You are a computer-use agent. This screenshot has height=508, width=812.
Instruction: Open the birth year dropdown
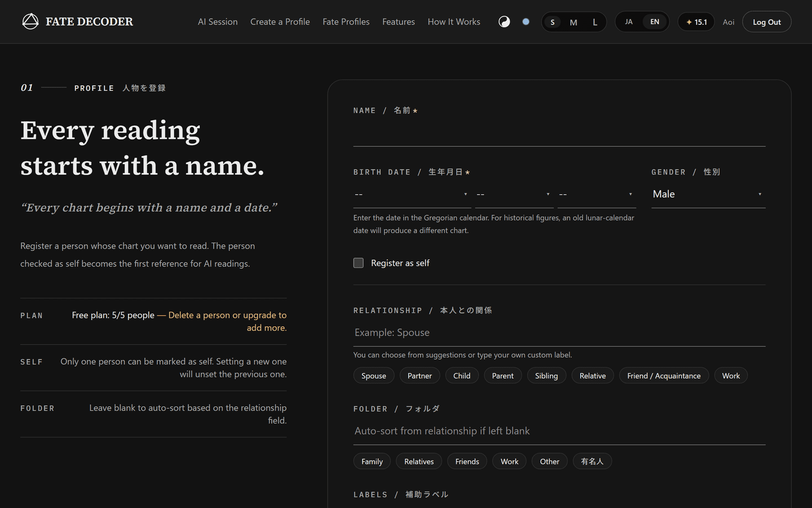(412, 194)
